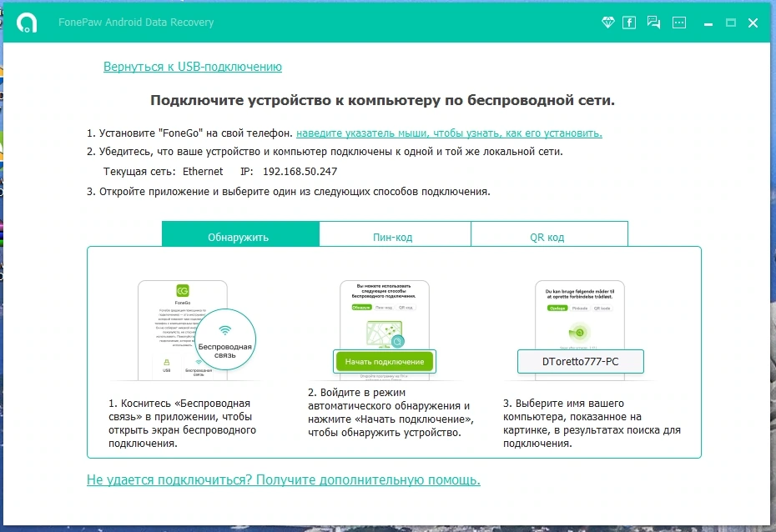This screenshot has height=532, width=776.
Task: Click the DToretto777-PC computer name box
Action: 580,361
